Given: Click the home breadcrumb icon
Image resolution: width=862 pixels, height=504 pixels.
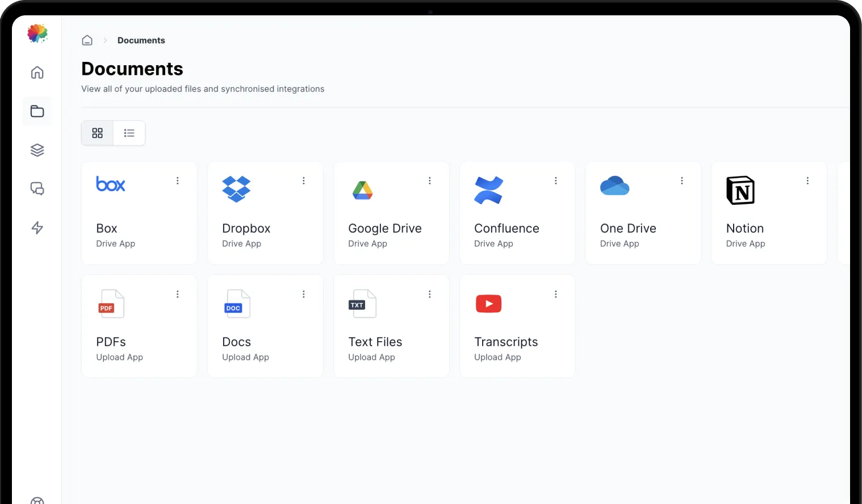Looking at the screenshot, I should (87, 40).
